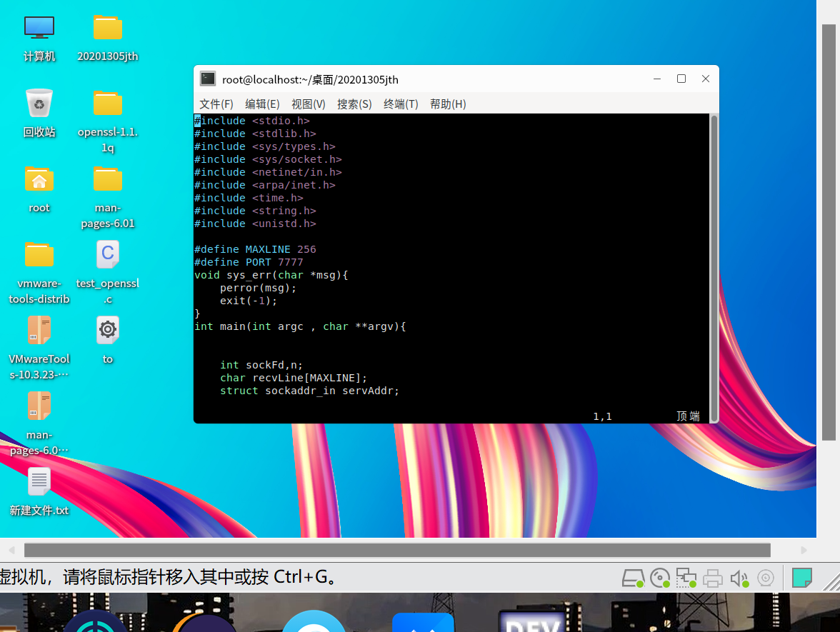Open the 帮助(H) menu in terminal
This screenshot has height=632, width=840.
(x=448, y=104)
